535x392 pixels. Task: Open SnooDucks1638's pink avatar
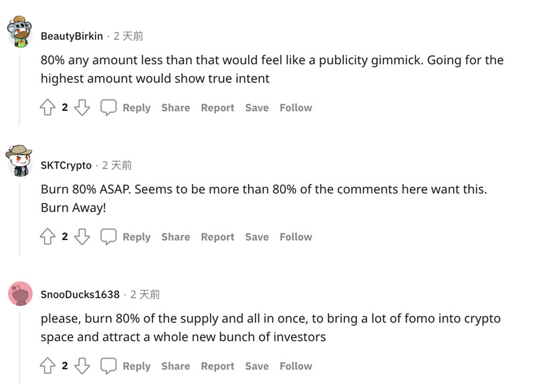pyautogui.click(x=20, y=293)
